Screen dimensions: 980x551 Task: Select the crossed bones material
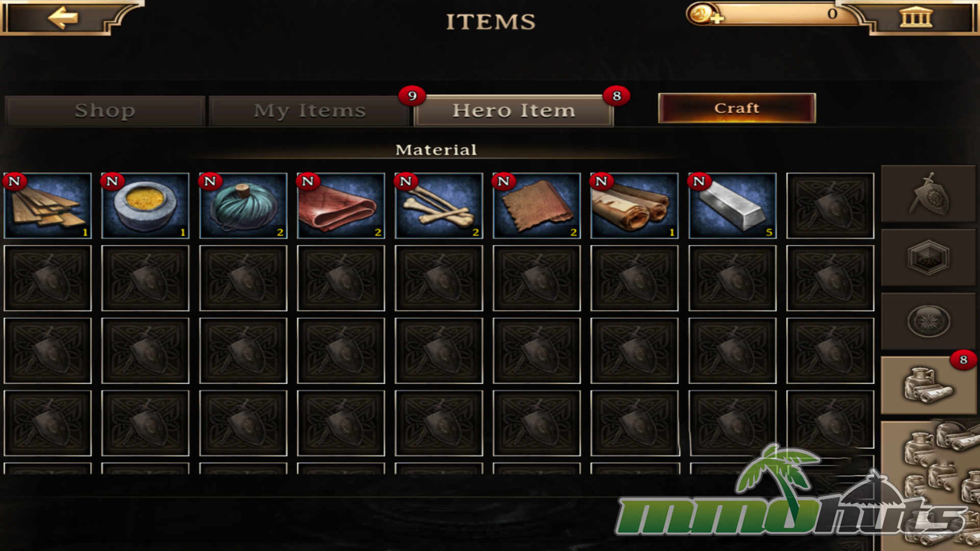[439, 206]
